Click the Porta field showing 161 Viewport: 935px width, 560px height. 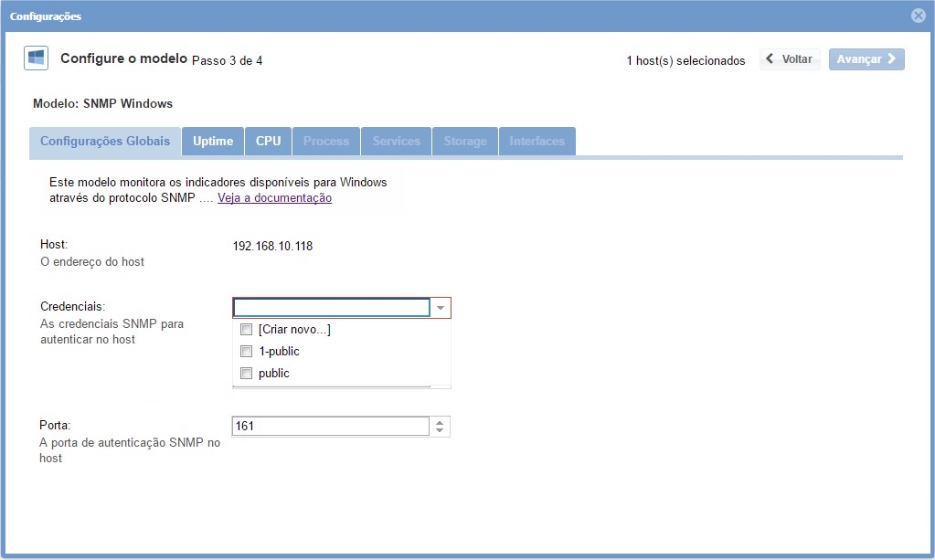click(331, 427)
